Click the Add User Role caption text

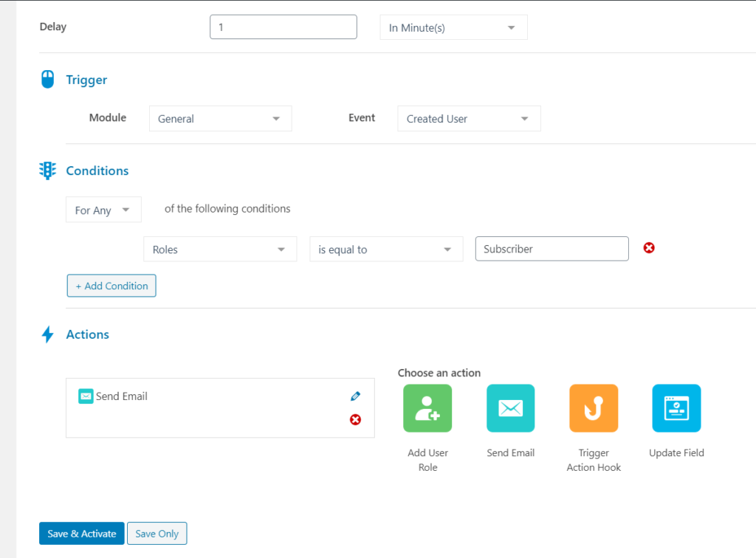pos(427,460)
